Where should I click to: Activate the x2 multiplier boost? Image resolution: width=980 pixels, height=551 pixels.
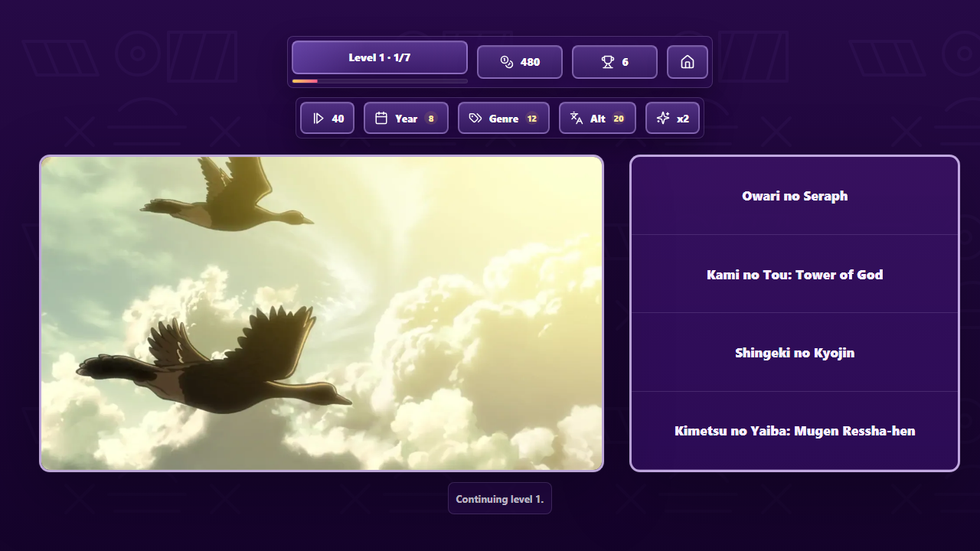tap(672, 119)
